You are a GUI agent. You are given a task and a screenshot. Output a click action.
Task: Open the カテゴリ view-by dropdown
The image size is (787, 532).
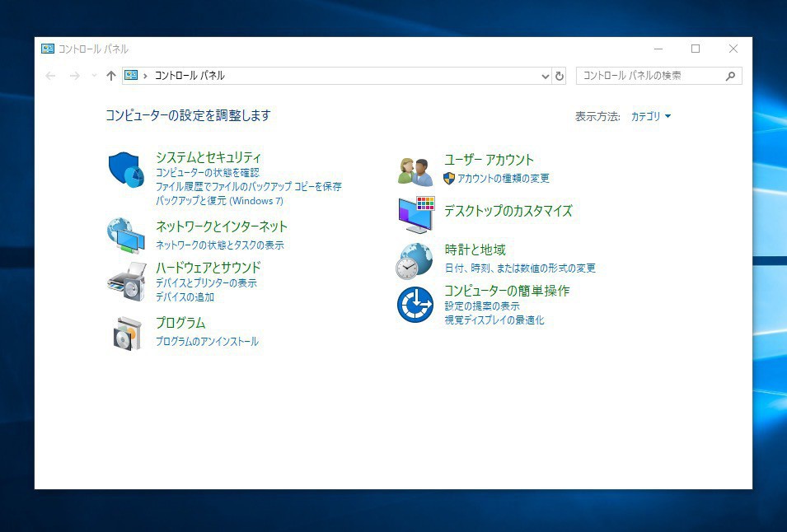click(650, 117)
